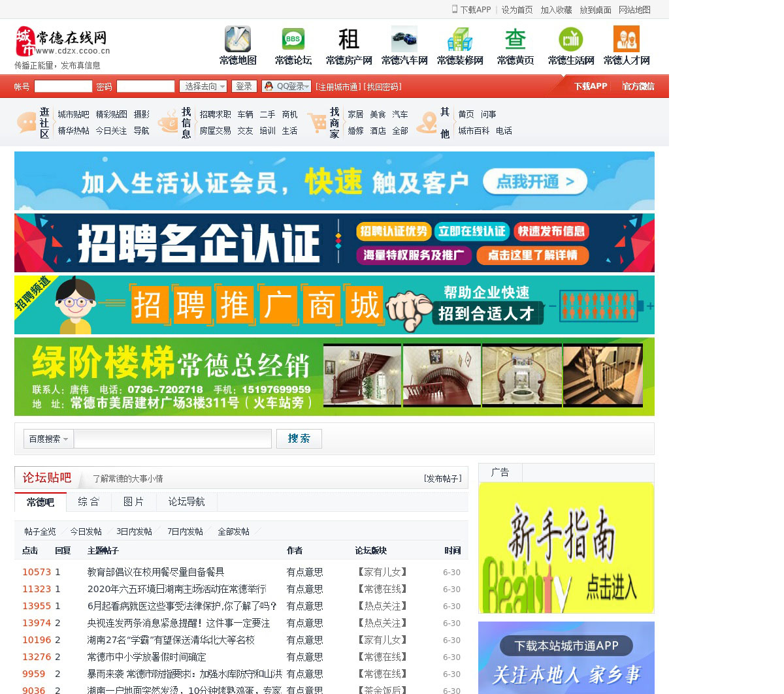
Task: Click the 找信息 coffee cup icon
Action: pos(168,122)
